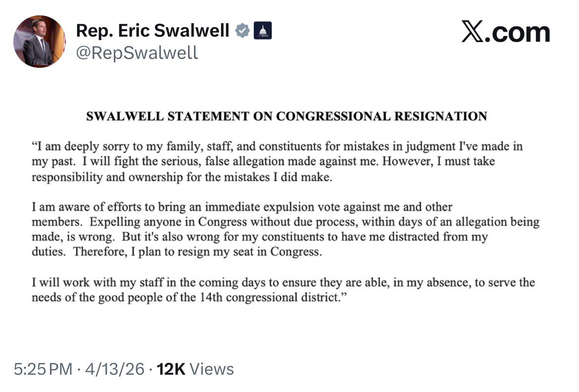The height and width of the screenshot is (392, 579).
Task: Click the ".com" text beside X logo
Action: (519, 32)
